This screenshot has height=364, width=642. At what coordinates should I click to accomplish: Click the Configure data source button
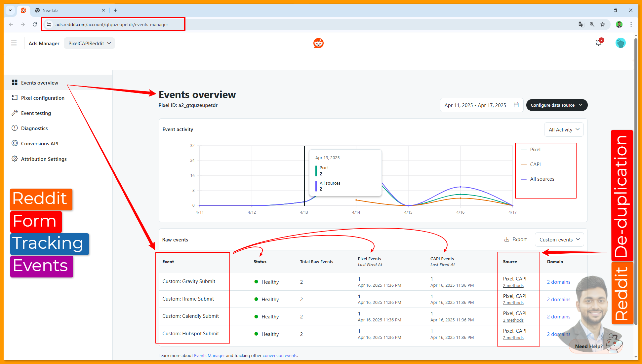pyautogui.click(x=556, y=105)
